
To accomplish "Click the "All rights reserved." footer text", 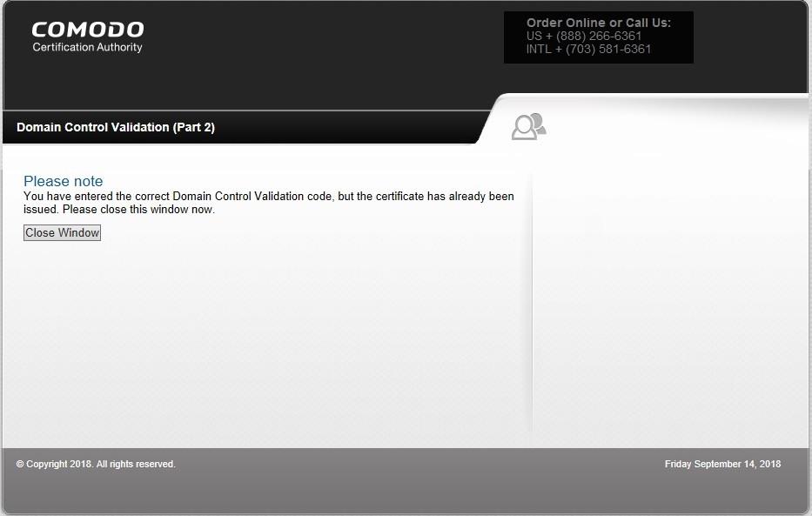I will point(136,465).
